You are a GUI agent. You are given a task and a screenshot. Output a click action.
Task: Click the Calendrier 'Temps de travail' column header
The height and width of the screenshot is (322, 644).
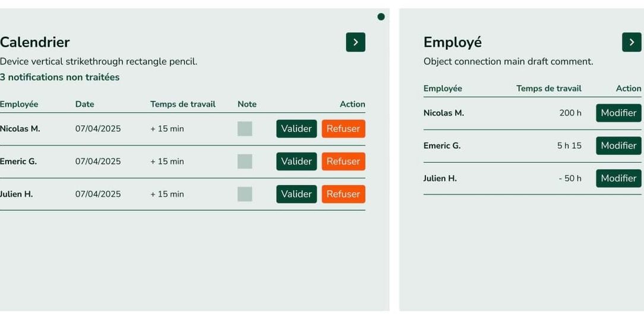pyautogui.click(x=183, y=104)
